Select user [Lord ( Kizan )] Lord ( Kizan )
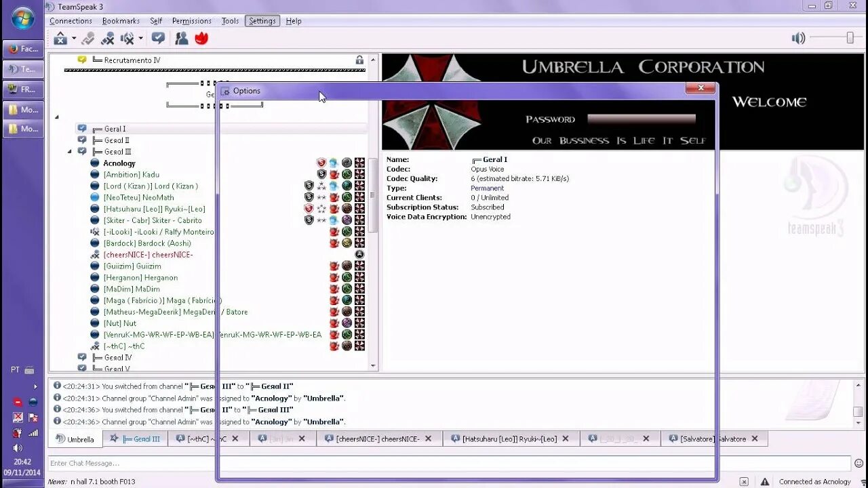This screenshot has width=868, height=488. tap(151, 186)
